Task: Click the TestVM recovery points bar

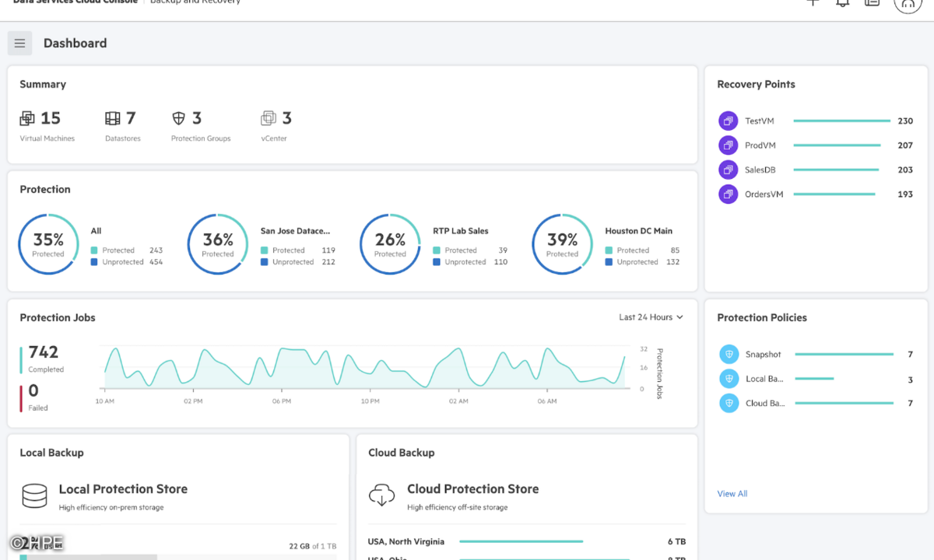Action: tap(841, 121)
